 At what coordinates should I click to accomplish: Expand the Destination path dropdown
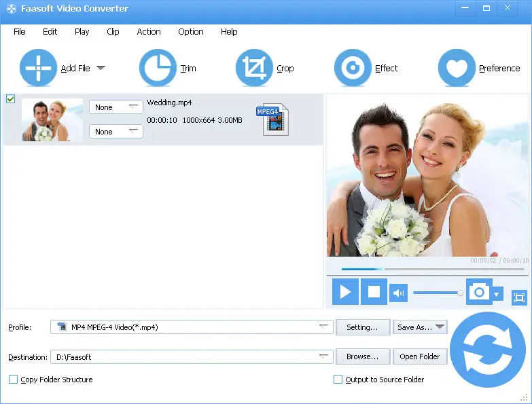(324, 356)
